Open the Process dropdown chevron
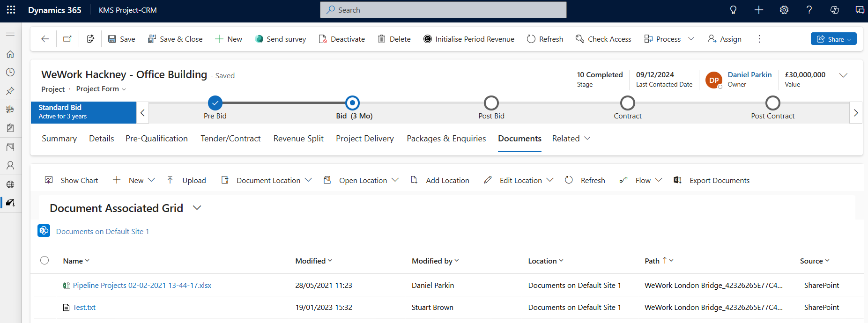Image resolution: width=868 pixels, height=323 pixels. [691, 39]
